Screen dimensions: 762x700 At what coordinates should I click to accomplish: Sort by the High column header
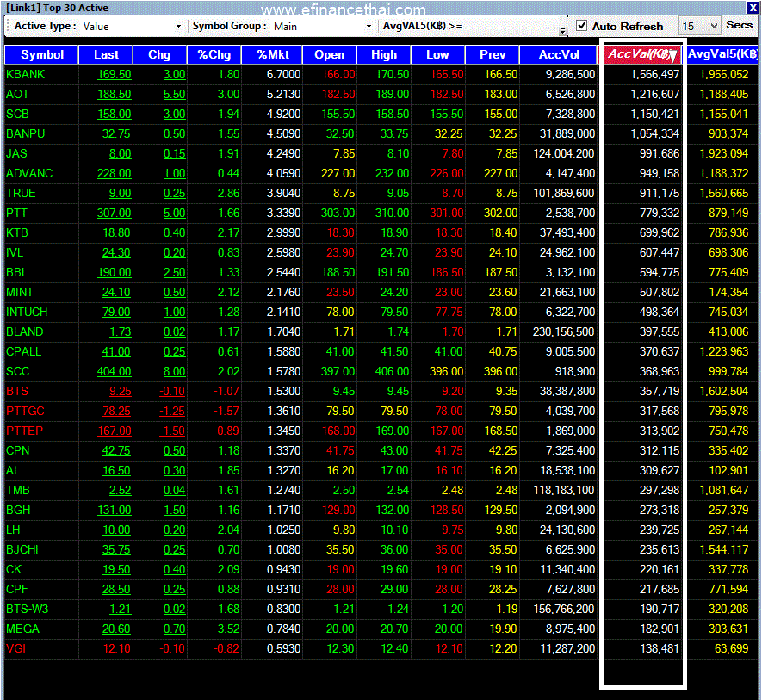pyautogui.click(x=384, y=54)
